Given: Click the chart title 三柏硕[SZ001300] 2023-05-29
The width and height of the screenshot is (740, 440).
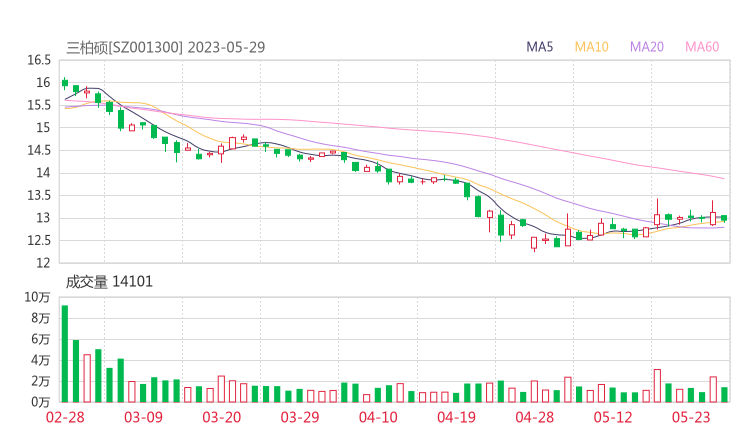Looking at the screenshot, I should coord(166,47).
